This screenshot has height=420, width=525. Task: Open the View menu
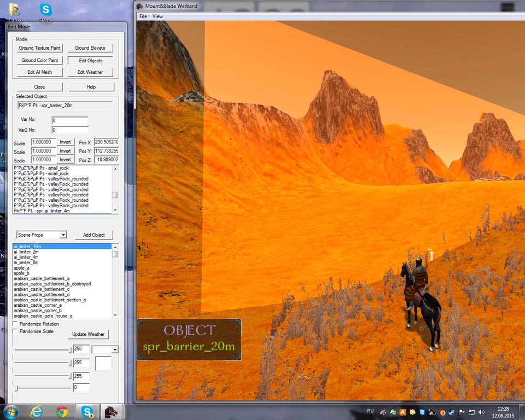(x=157, y=16)
